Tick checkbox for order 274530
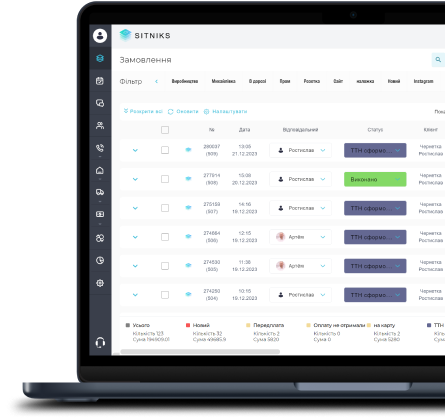This screenshot has height=418, width=445. point(165,266)
